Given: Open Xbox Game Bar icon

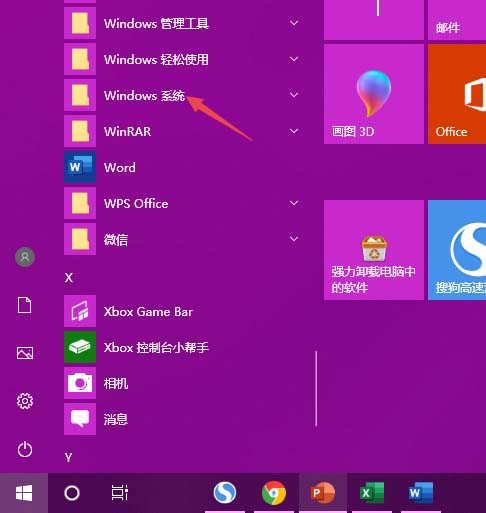Looking at the screenshot, I should (x=80, y=311).
